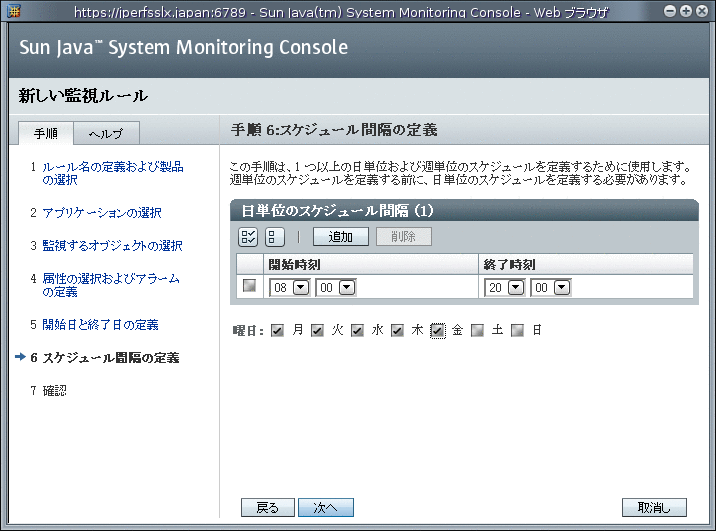
Task: Uncheck the 金 (Friday) checkbox
Action: (x=437, y=330)
